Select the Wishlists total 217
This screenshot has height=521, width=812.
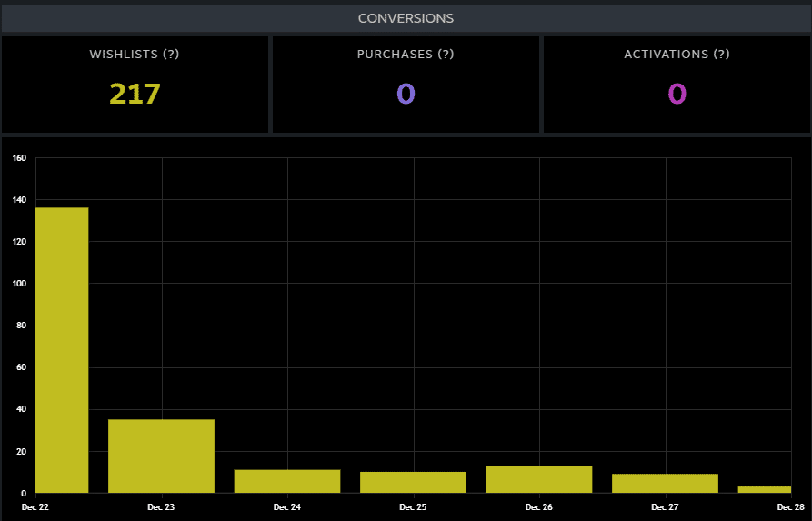pos(135,94)
